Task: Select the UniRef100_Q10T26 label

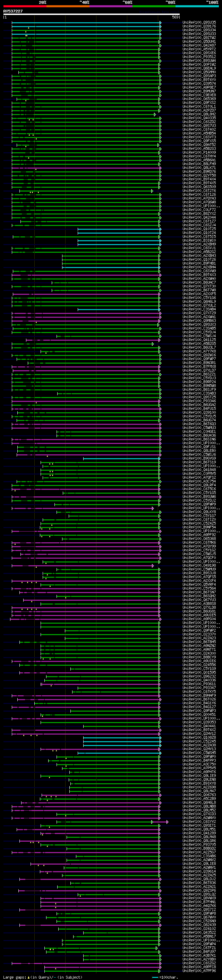Action: (x=199, y=259)
